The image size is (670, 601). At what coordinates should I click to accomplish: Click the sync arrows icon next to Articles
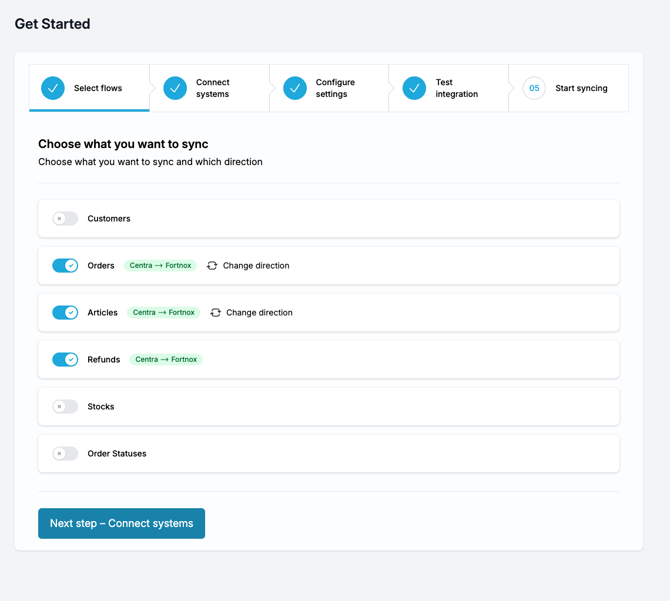coord(215,313)
